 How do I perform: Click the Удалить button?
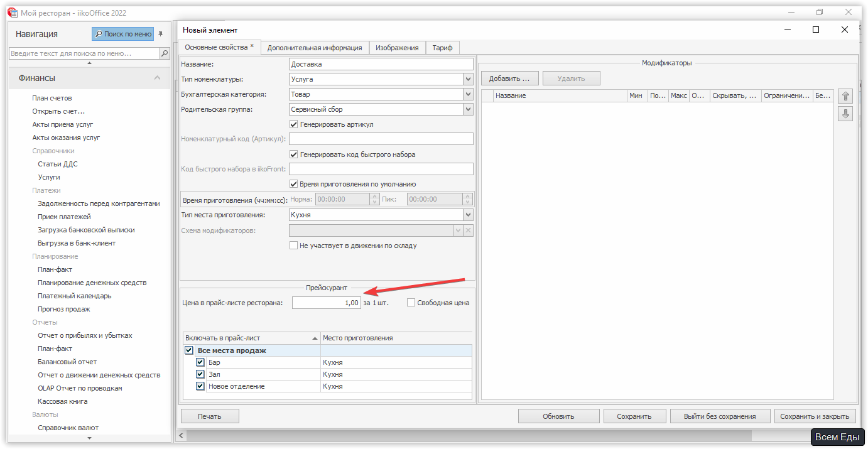coord(571,78)
